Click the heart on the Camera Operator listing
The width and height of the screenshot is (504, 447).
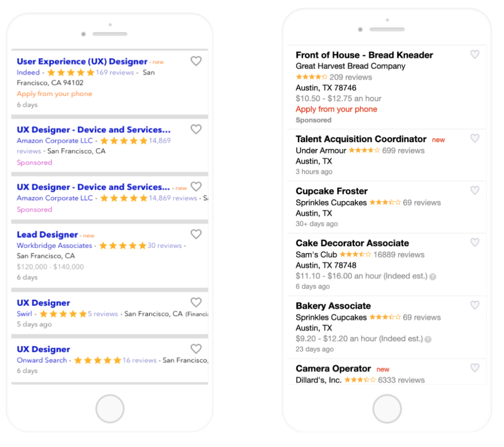tap(474, 368)
